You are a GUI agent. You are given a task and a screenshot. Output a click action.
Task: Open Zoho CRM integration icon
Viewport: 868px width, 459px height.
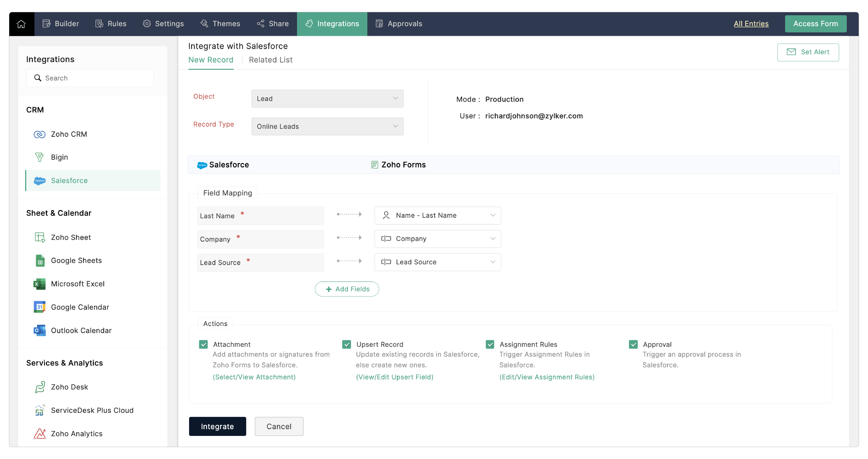pos(39,134)
